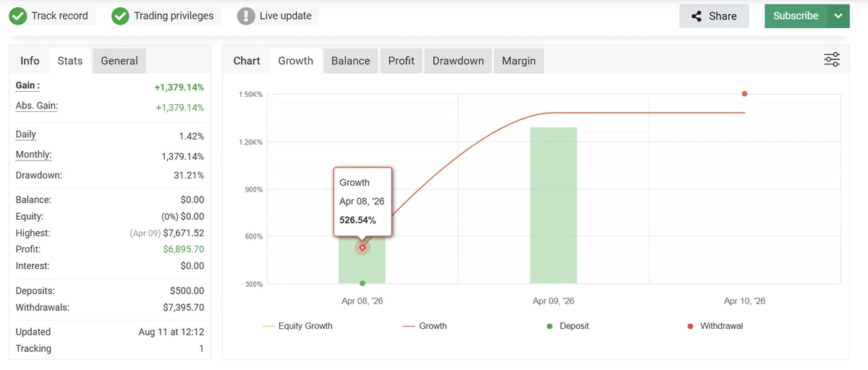Toggle the Growth legend series
Viewport: 868px width, 370px height.
(425, 326)
